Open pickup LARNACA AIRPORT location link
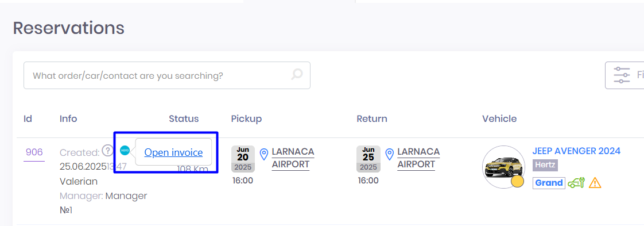This screenshot has height=226, width=644. [293, 158]
